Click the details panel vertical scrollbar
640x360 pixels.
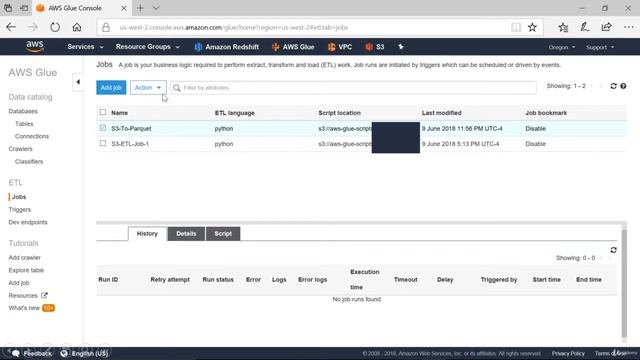pyautogui.click(x=624, y=282)
